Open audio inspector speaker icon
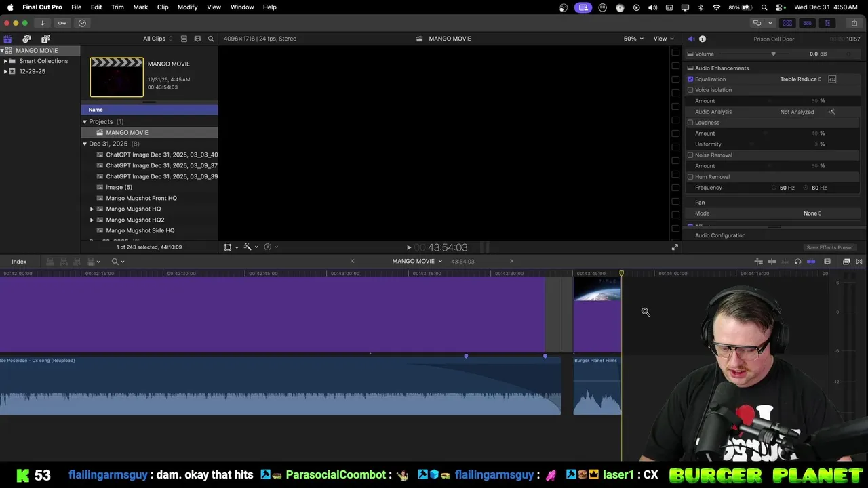This screenshot has height=488, width=868. pyautogui.click(x=690, y=39)
